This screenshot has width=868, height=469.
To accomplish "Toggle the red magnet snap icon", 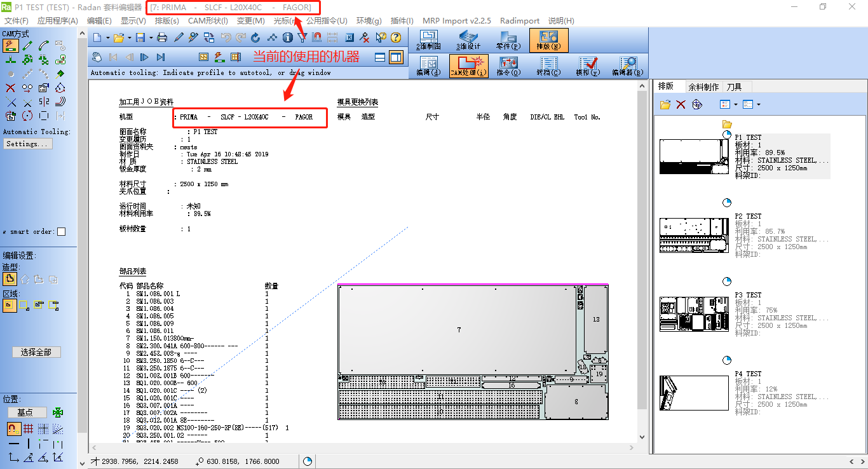I will (x=318, y=37).
